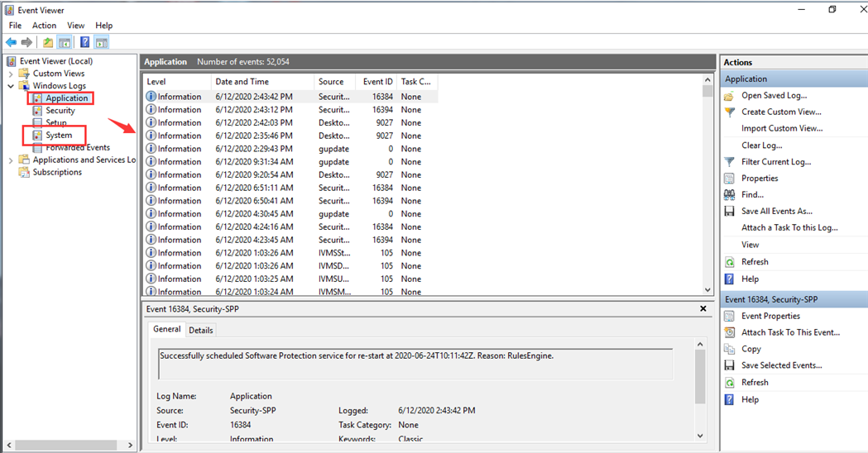Toggle the Show/Hide Console Tree toolbar icon
Screen dimensions: 868x453
[65, 42]
